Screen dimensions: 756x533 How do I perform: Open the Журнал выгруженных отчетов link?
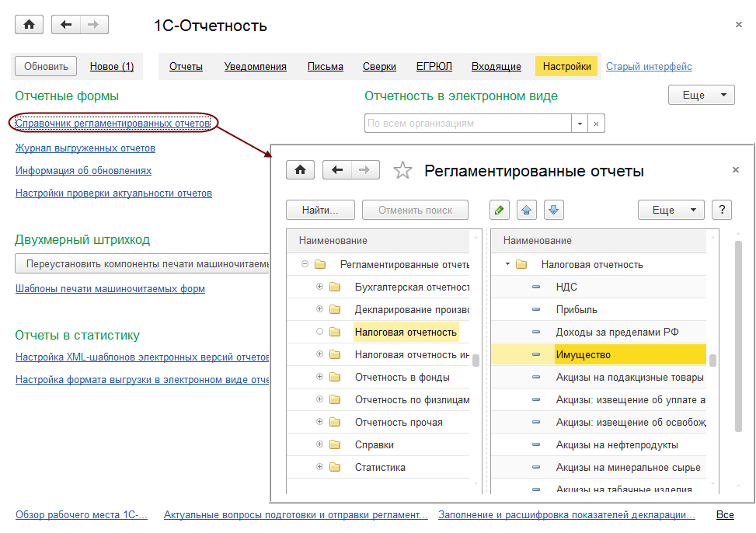[x=85, y=148]
